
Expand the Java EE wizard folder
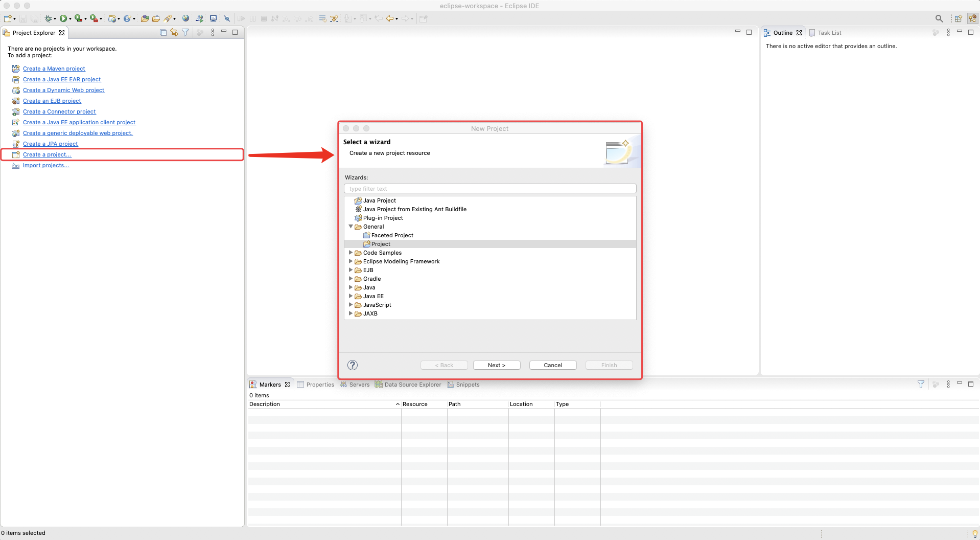(x=351, y=296)
